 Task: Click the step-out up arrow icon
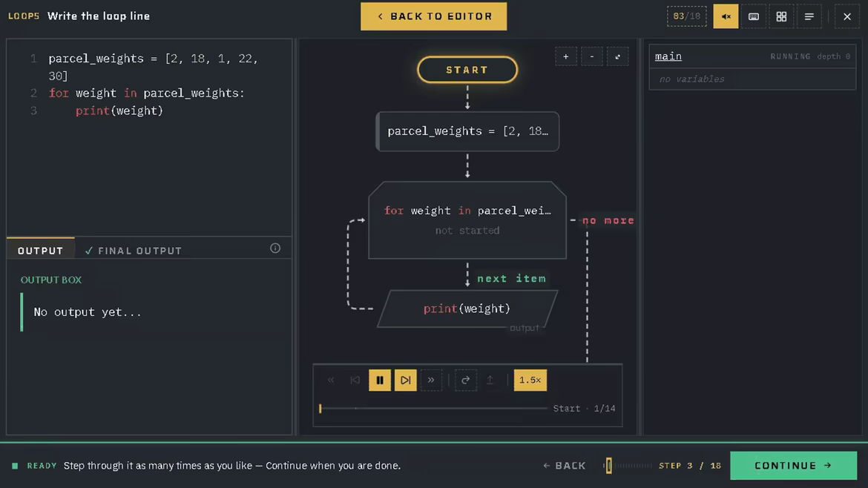pos(490,380)
